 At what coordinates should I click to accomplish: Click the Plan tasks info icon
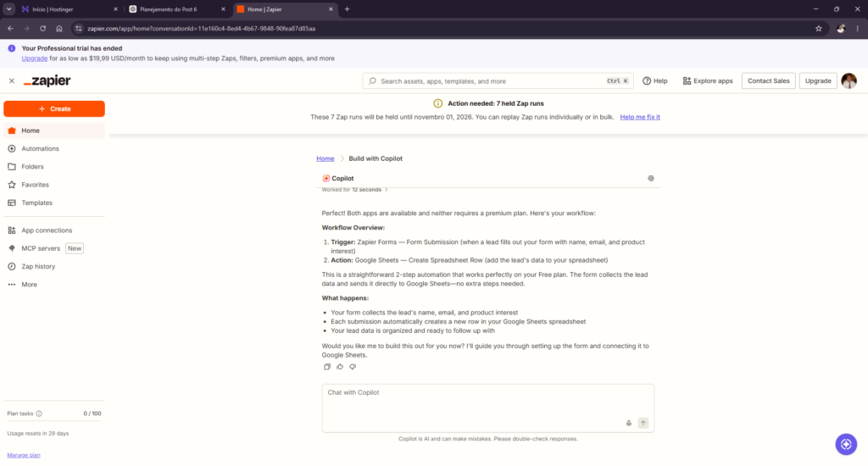pos(39,414)
